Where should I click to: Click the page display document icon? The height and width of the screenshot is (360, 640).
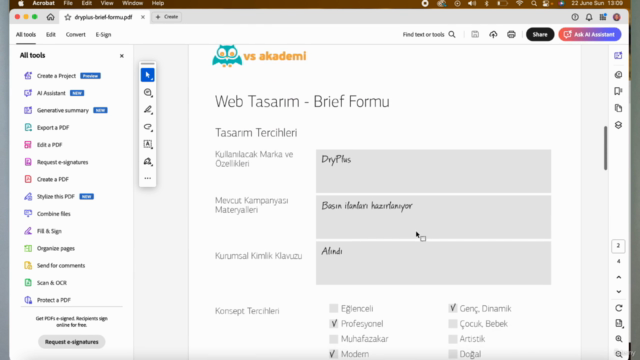click(619, 323)
